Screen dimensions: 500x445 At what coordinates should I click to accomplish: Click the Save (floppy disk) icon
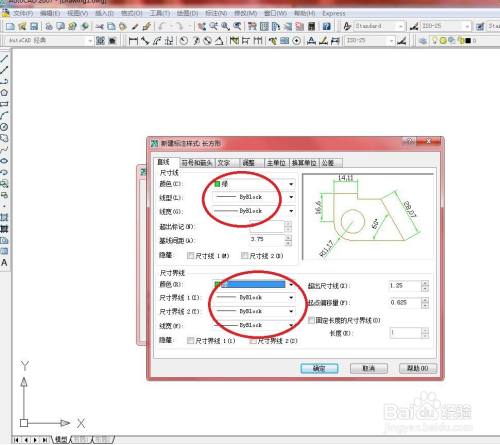34,26
